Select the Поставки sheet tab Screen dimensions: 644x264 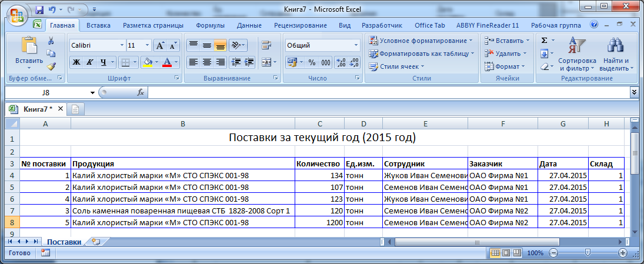64,242
